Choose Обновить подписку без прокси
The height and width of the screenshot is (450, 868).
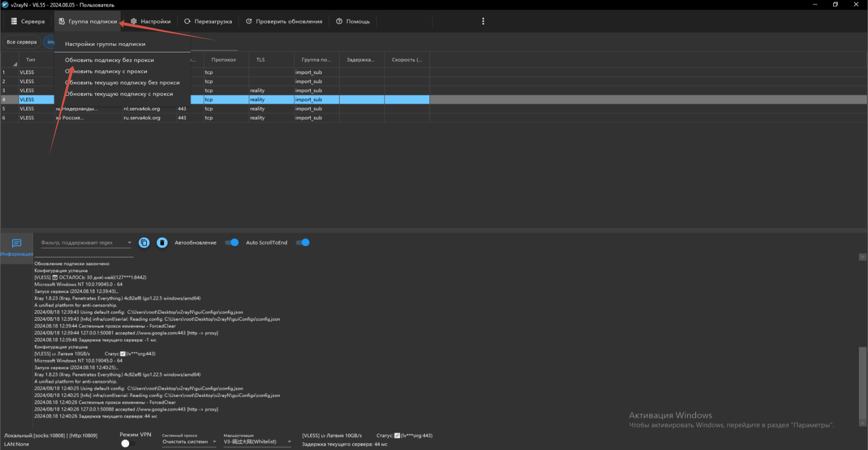[x=110, y=60]
